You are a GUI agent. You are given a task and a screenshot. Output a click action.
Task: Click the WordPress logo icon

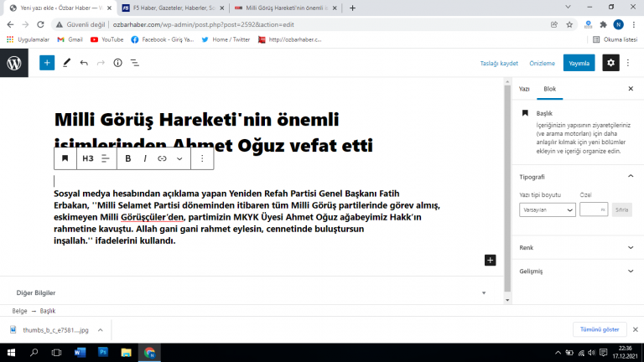pos(14,63)
